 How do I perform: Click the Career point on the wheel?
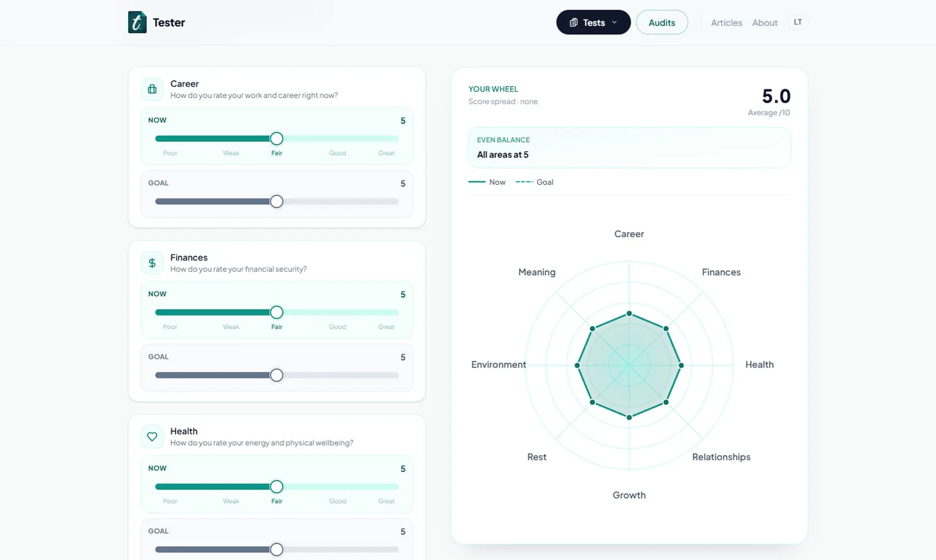629,313
